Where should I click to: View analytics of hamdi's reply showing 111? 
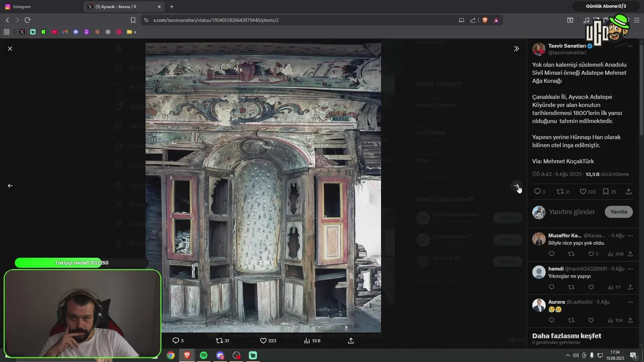(x=614, y=287)
